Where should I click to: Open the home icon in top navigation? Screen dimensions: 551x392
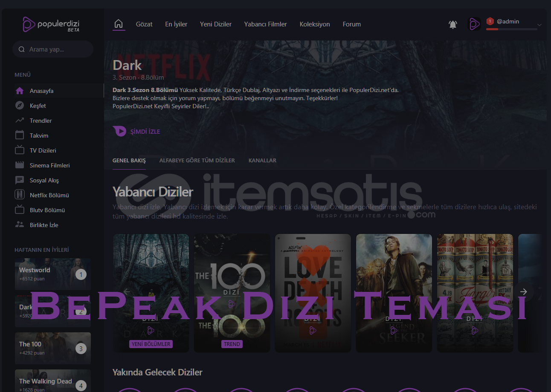click(119, 24)
